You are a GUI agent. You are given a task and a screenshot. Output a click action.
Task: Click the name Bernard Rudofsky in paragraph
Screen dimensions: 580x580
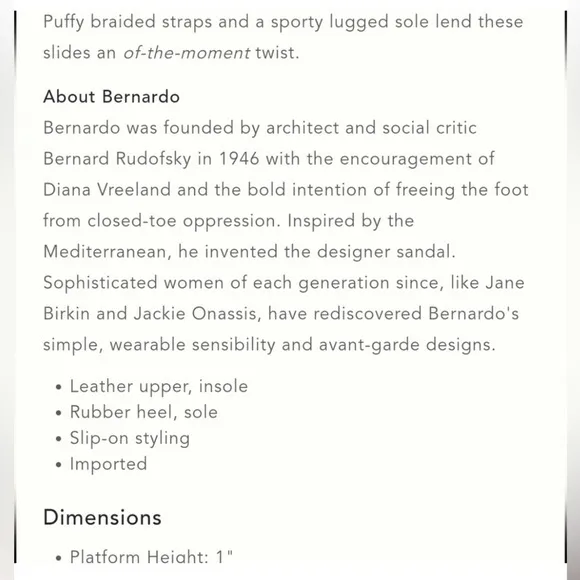(117, 159)
